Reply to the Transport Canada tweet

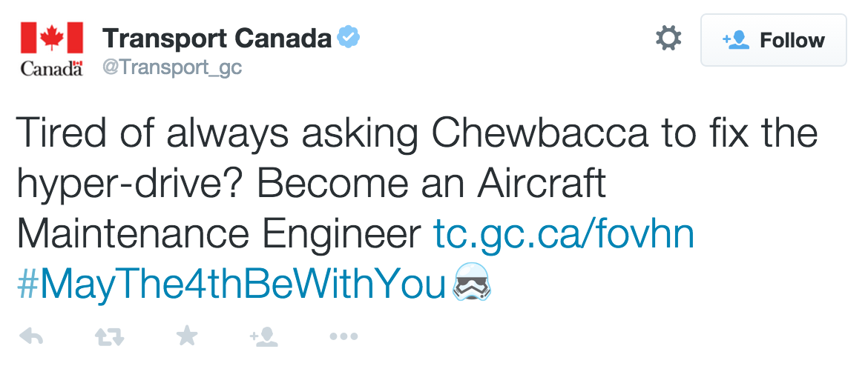pos(31,338)
